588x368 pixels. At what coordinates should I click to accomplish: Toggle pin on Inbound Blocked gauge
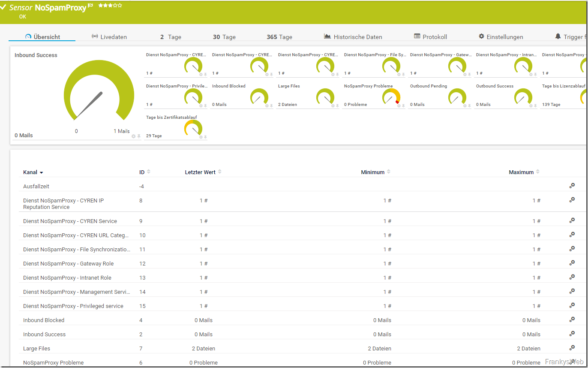click(271, 106)
